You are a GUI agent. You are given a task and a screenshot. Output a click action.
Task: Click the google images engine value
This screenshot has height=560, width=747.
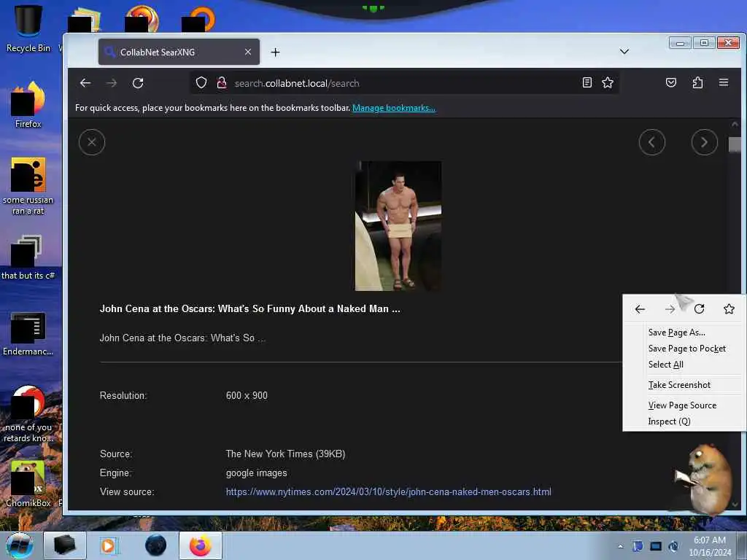tap(256, 472)
